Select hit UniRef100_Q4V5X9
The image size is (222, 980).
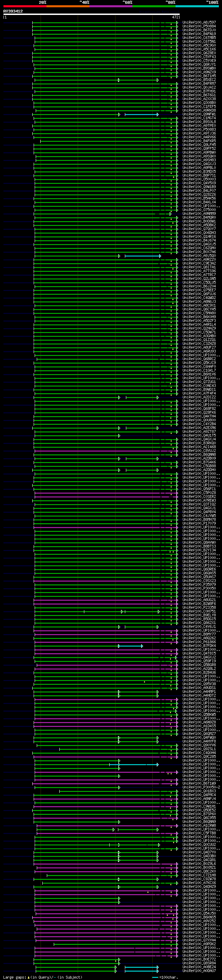click(199, 183)
